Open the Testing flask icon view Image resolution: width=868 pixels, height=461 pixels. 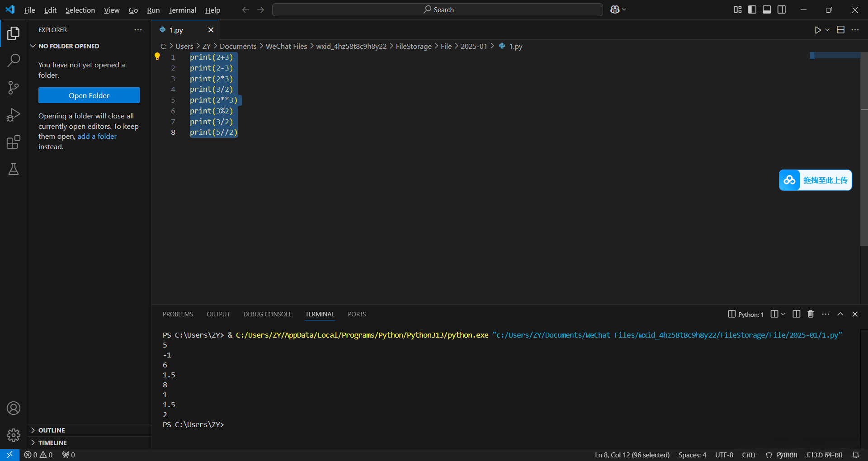coord(14,169)
